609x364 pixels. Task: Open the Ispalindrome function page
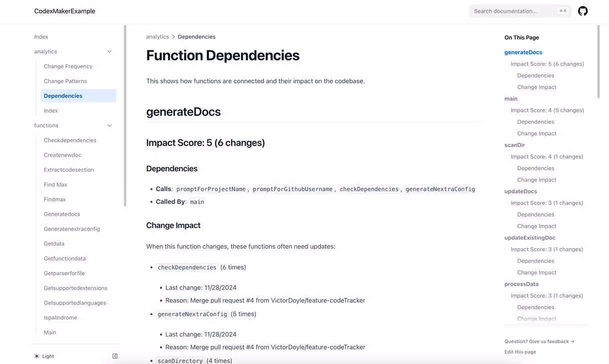[60, 317]
